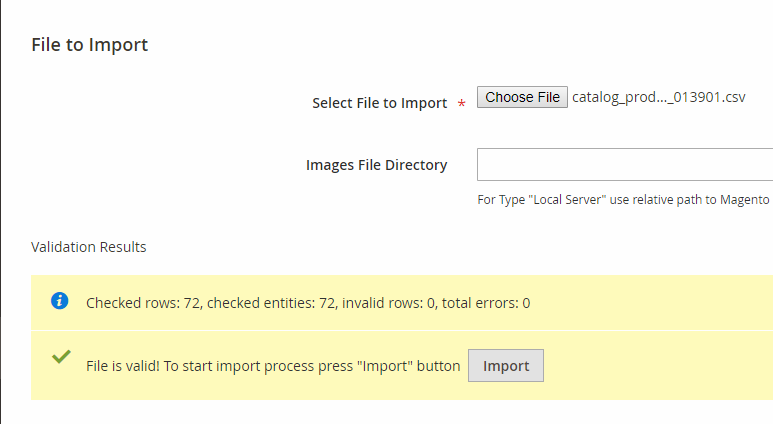Focus the Images File Directory input field
The width and height of the screenshot is (773, 424).
624,164
